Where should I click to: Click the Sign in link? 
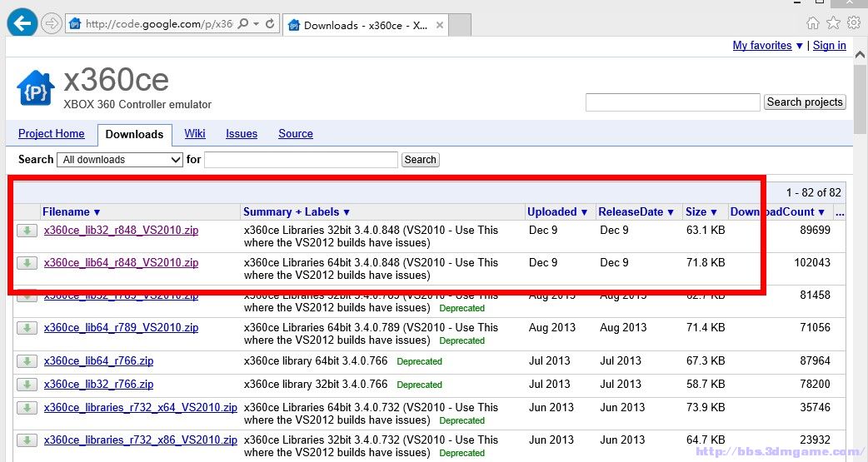tap(829, 46)
